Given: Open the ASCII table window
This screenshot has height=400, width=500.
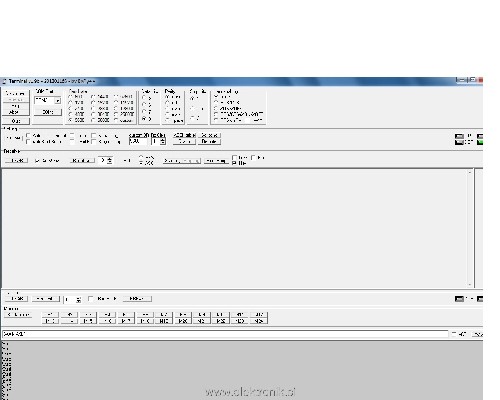Looking at the screenshot, I should (184, 135).
